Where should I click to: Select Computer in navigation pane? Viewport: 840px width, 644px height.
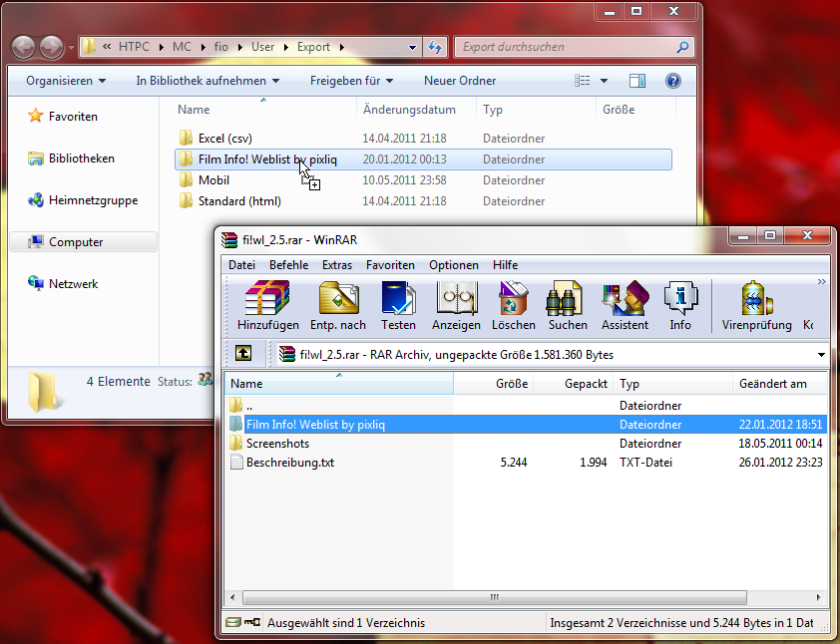[84, 242]
